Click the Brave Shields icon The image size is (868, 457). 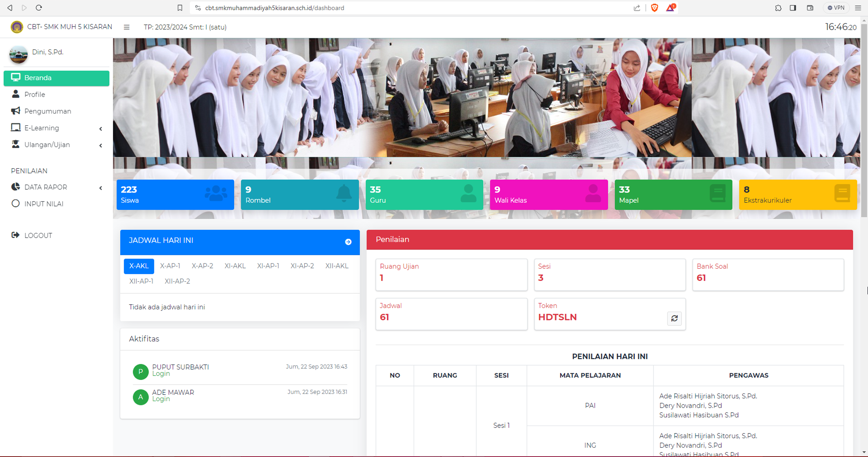(x=654, y=8)
